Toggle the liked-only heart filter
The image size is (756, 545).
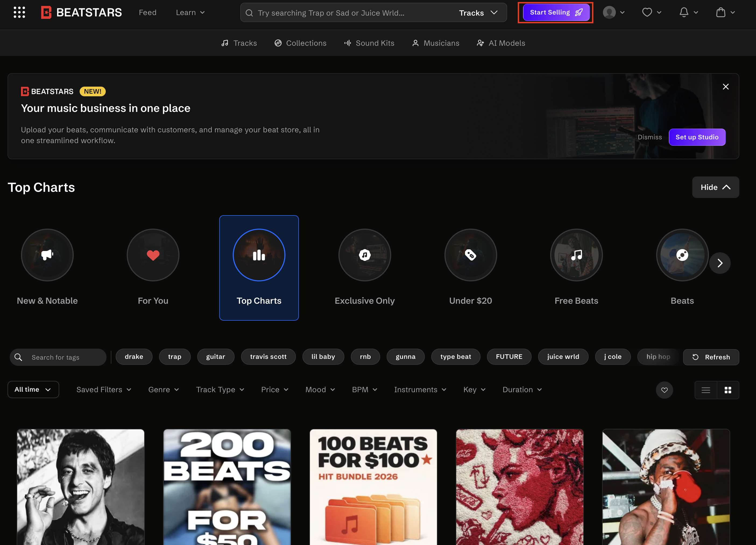tap(664, 390)
